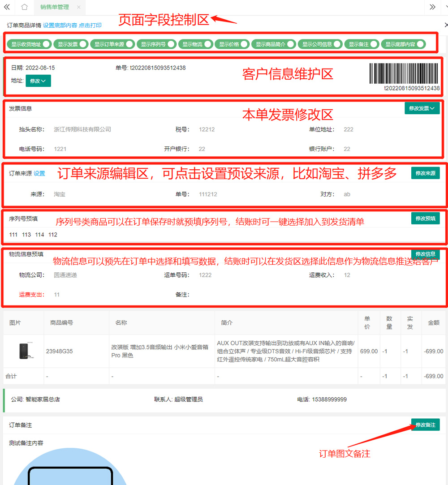448x485 pixels.
Task: Click the 修改备注 button
Action: tap(426, 425)
